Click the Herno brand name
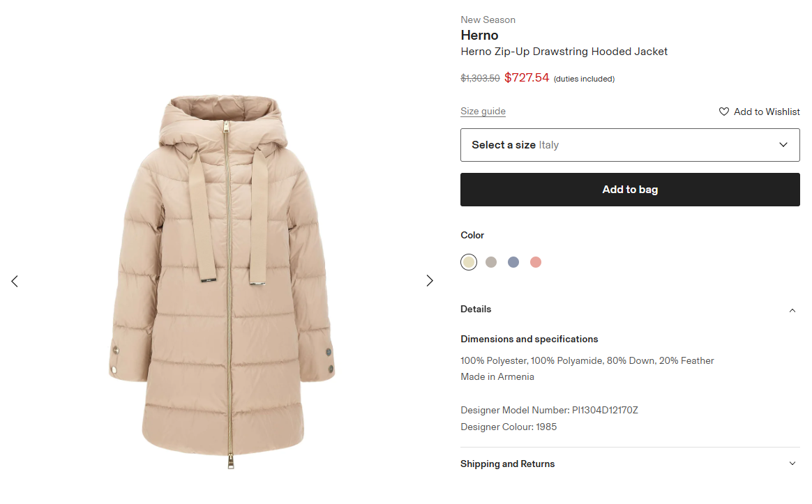 click(x=479, y=36)
